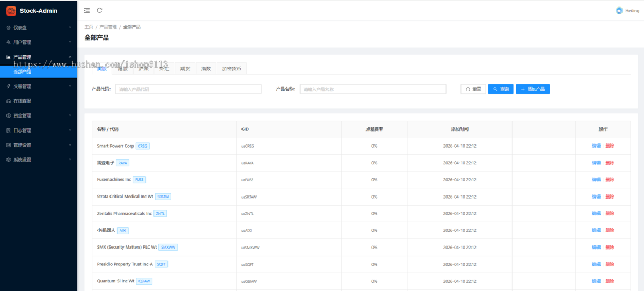Click the 添加产品 button
This screenshot has height=291, width=644.
[533, 89]
